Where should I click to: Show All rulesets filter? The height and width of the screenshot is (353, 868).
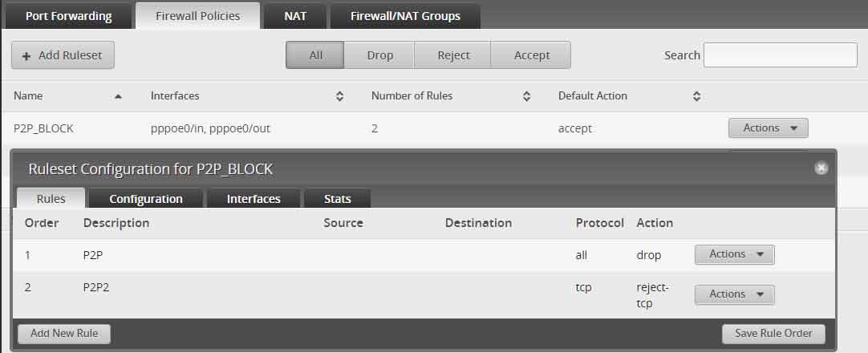pyautogui.click(x=315, y=55)
